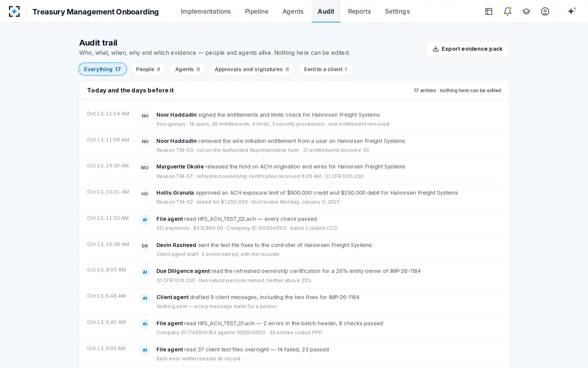
Task: Open the sparkle assistant icon
Action: coord(572,11)
